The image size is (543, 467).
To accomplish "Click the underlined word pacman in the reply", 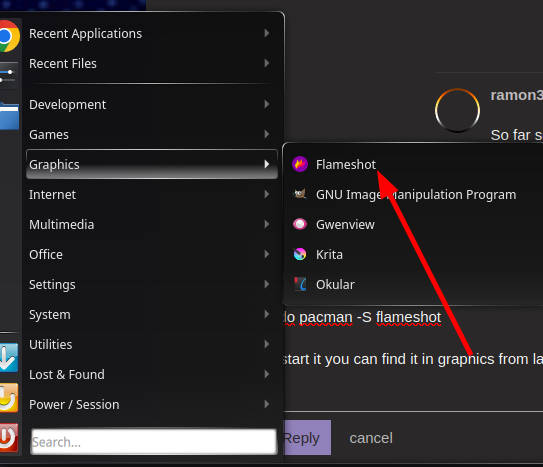I will pyautogui.click(x=326, y=318).
